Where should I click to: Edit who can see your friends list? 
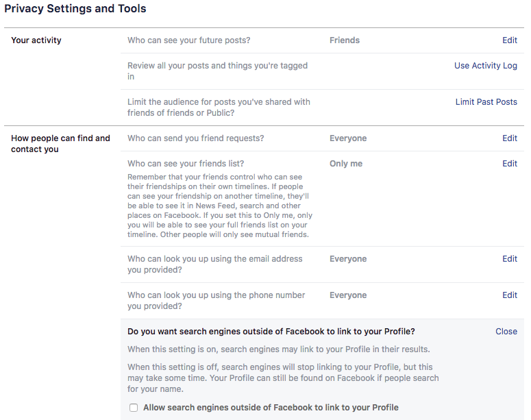pos(509,164)
